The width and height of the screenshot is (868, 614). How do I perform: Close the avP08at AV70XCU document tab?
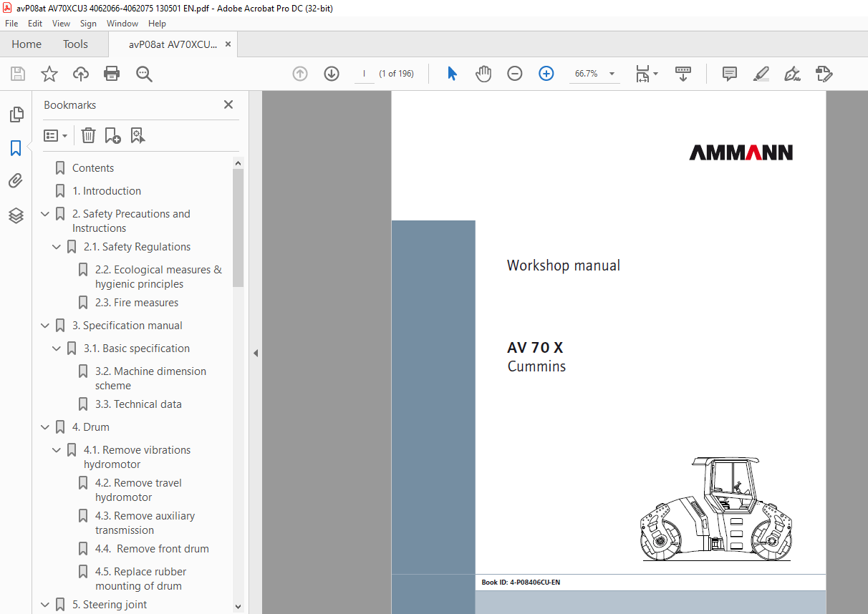pyautogui.click(x=228, y=44)
